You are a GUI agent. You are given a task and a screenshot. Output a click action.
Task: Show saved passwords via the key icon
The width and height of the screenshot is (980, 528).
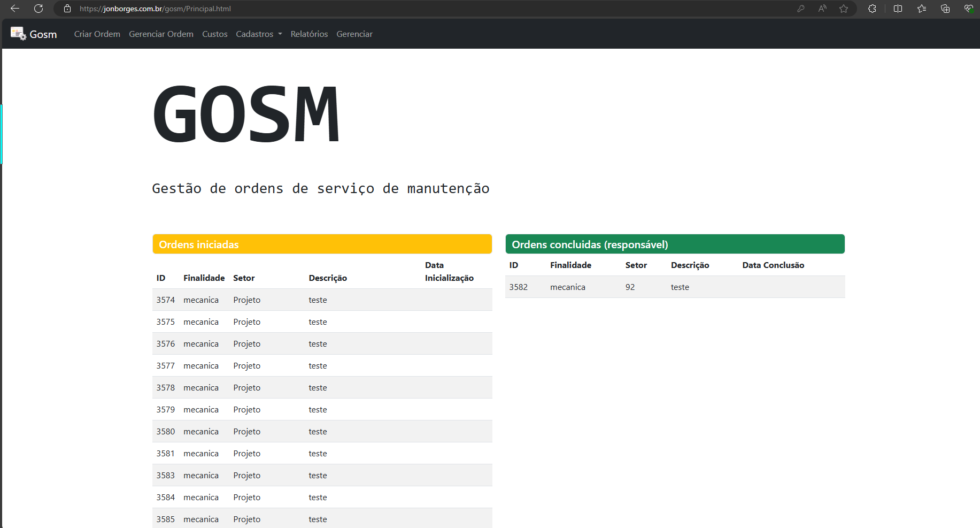(801, 9)
